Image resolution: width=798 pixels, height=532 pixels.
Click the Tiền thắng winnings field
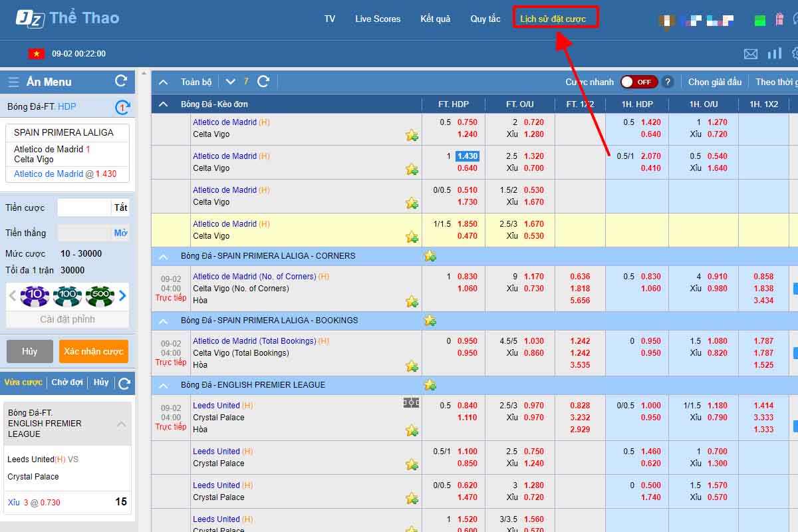[84, 233]
